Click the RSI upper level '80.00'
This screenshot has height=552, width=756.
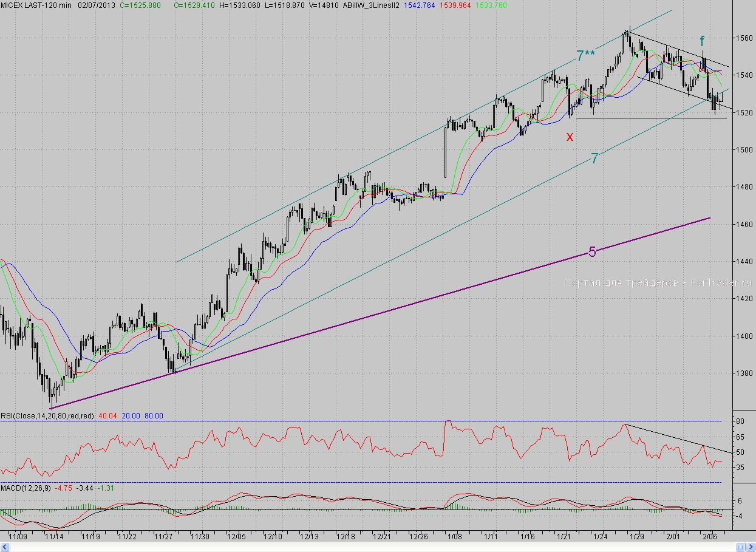coord(154,416)
